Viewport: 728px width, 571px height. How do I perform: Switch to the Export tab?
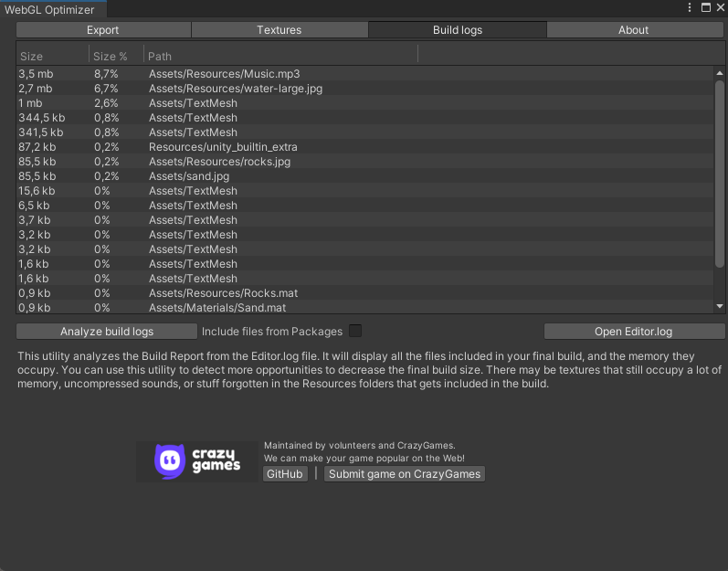point(103,30)
